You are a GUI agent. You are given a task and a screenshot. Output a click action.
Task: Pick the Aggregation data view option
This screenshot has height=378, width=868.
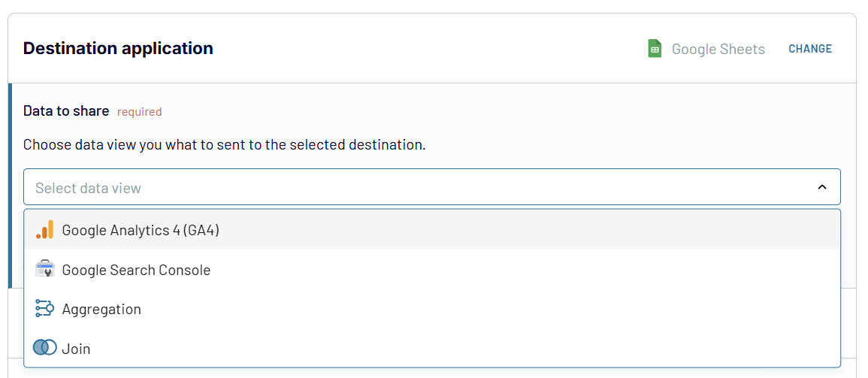click(431, 309)
